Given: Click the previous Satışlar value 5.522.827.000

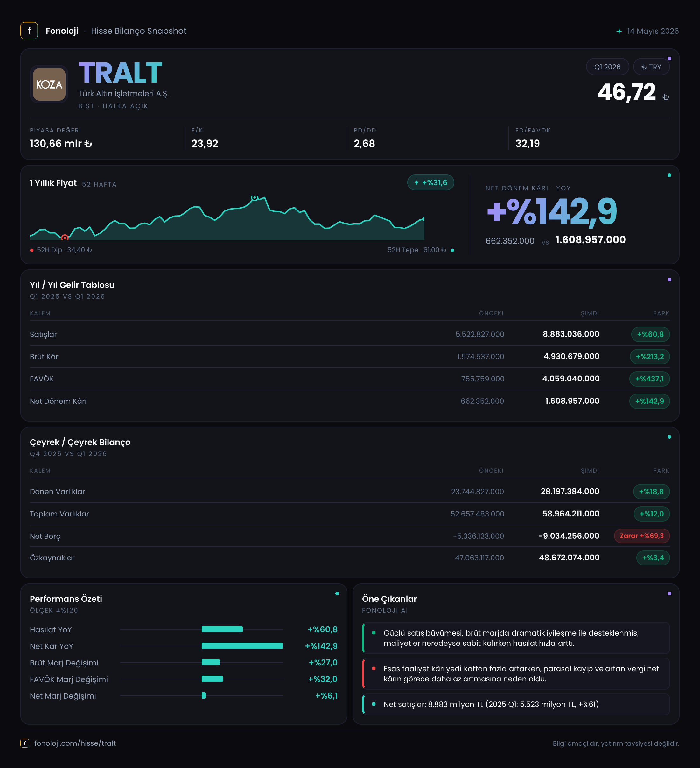Looking at the screenshot, I should [479, 334].
